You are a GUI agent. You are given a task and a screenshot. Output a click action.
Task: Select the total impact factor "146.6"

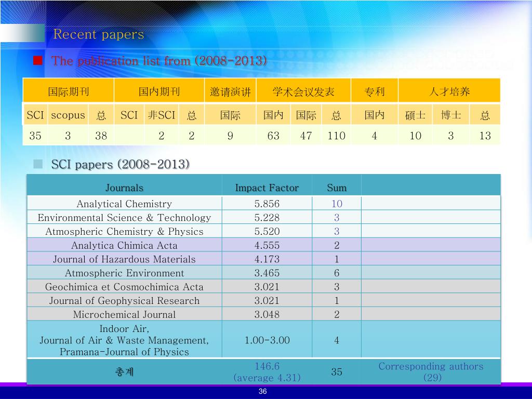(x=268, y=366)
